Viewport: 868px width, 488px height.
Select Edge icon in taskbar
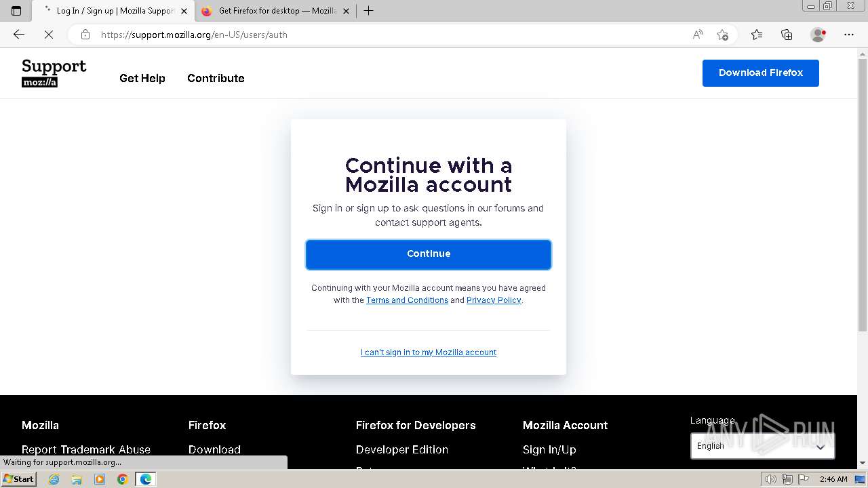[x=146, y=479]
